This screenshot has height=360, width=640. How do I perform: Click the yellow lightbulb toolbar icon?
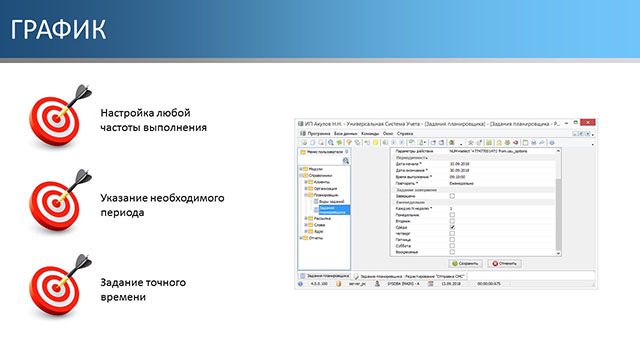coord(349,142)
